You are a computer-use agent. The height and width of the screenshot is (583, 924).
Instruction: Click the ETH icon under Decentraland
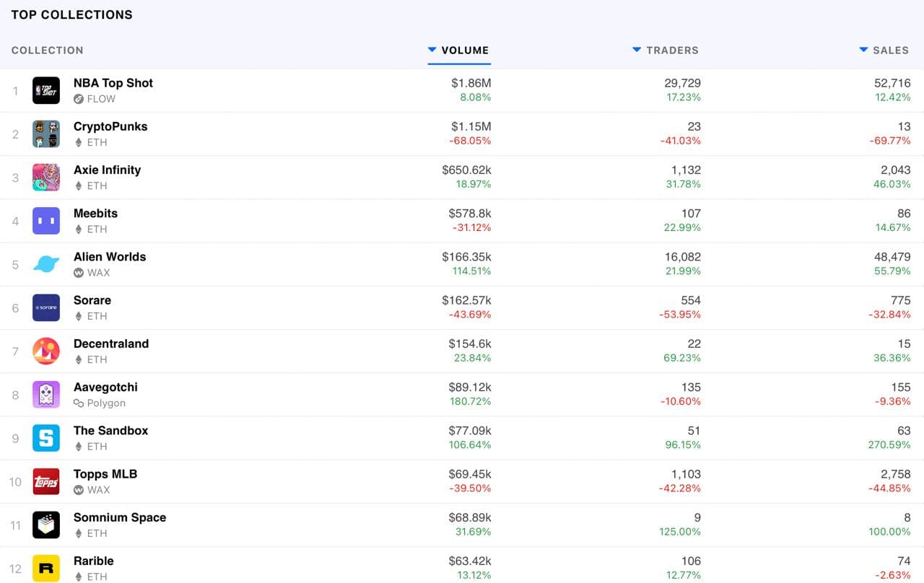point(79,359)
